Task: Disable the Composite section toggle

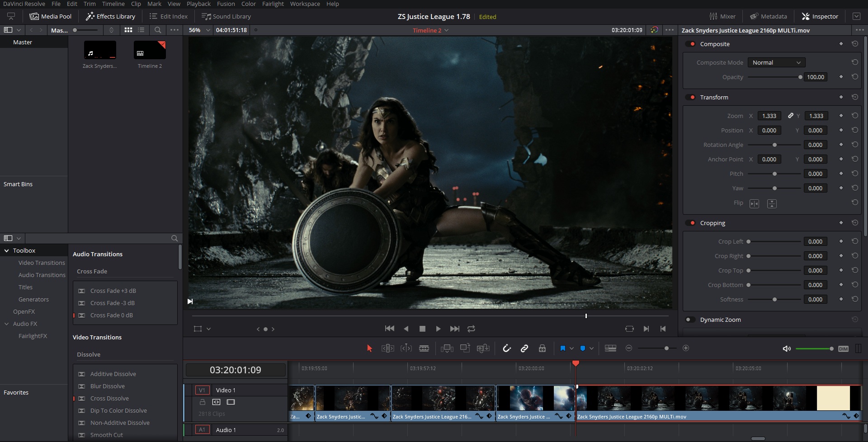Action: click(691, 44)
